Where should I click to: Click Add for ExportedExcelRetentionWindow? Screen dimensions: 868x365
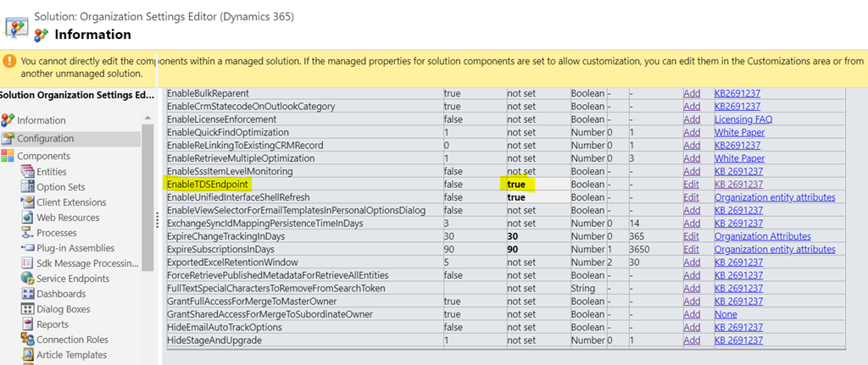692,263
